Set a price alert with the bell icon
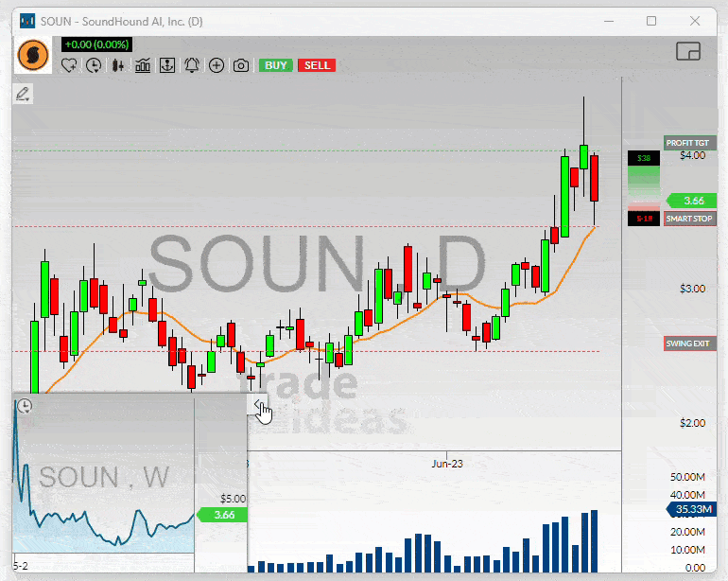The width and height of the screenshot is (728, 581). pos(192,65)
